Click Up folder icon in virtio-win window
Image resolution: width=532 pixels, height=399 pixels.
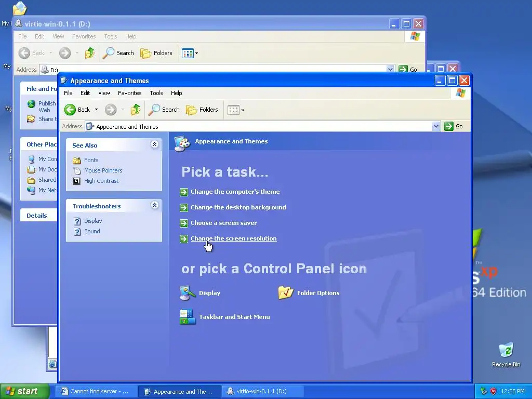click(89, 53)
